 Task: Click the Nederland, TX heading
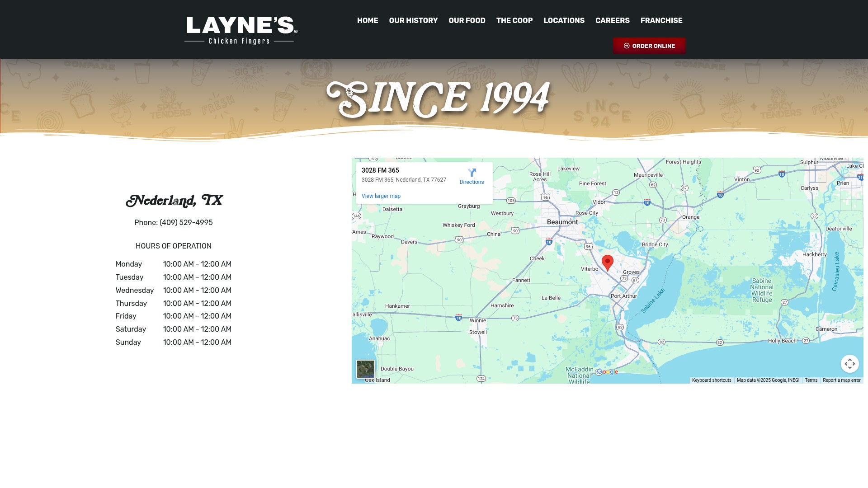pos(174,201)
